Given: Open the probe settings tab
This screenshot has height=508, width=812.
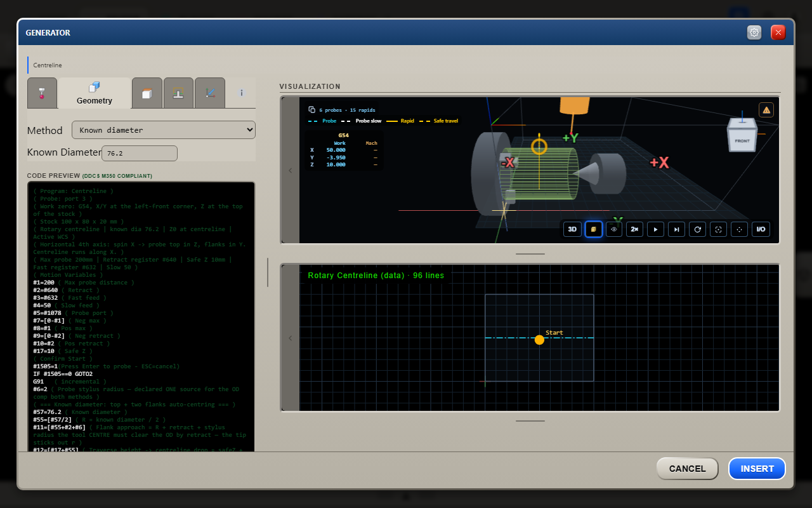Looking at the screenshot, I should 42,93.
